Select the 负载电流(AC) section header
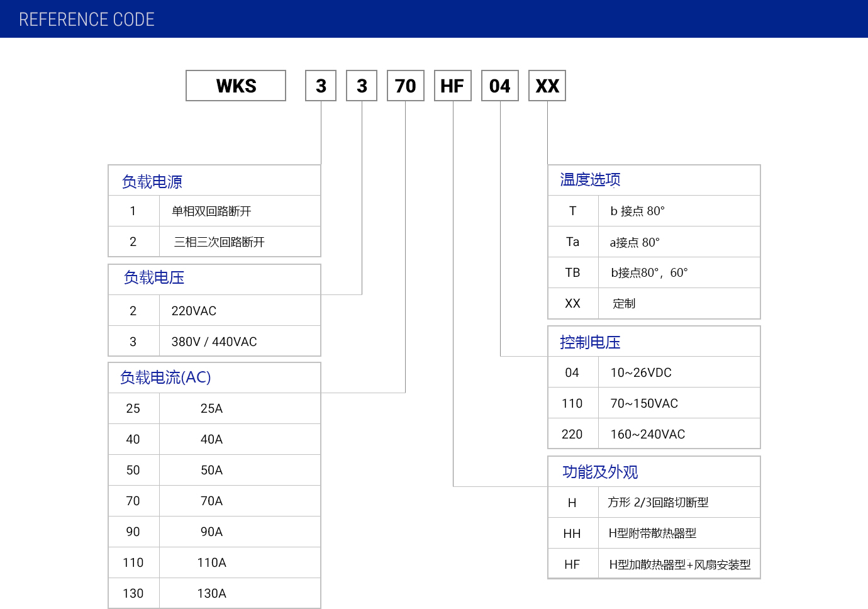 [164, 377]
